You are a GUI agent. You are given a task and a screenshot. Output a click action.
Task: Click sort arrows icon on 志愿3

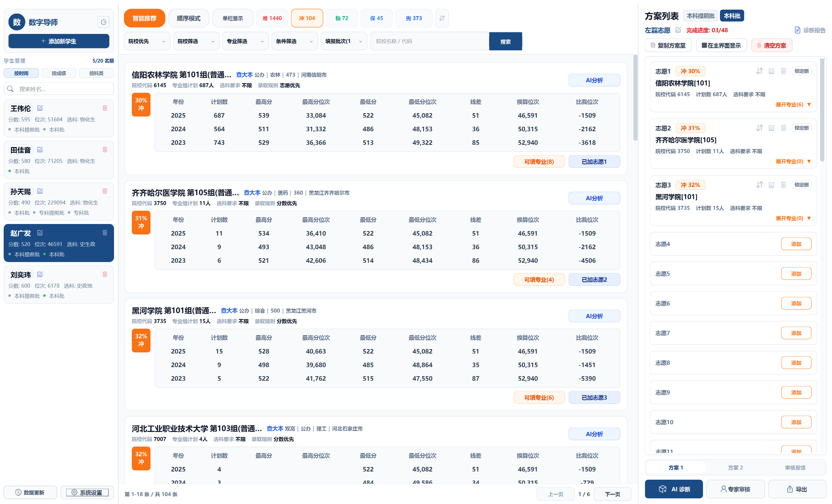tap(759, 185)
